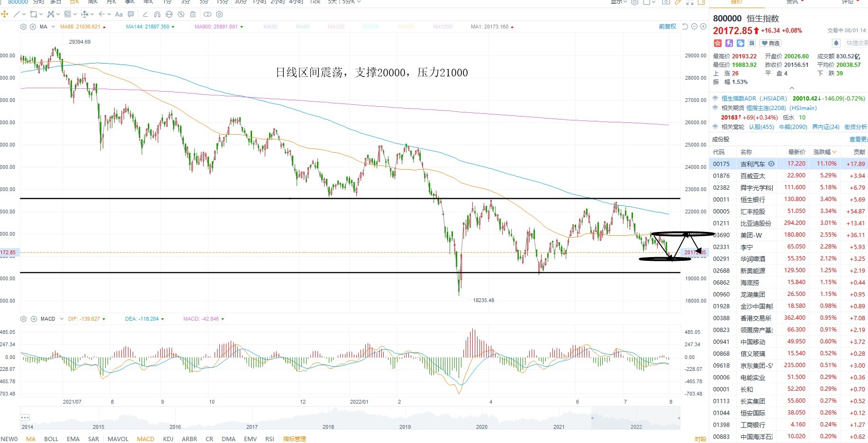Select the trend line drawing tool
The image size is (868, 443).
[17, 14]
